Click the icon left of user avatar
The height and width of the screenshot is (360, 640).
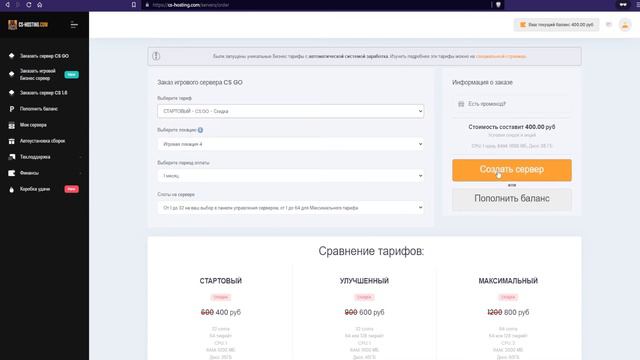[x=609, y=25]
